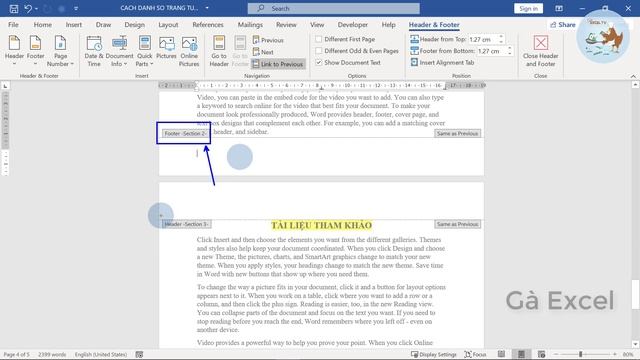640x360 pixels.
Task: Click the vertical scrollbar thumb
Action: pyautogui.click(x=635, y=294)
